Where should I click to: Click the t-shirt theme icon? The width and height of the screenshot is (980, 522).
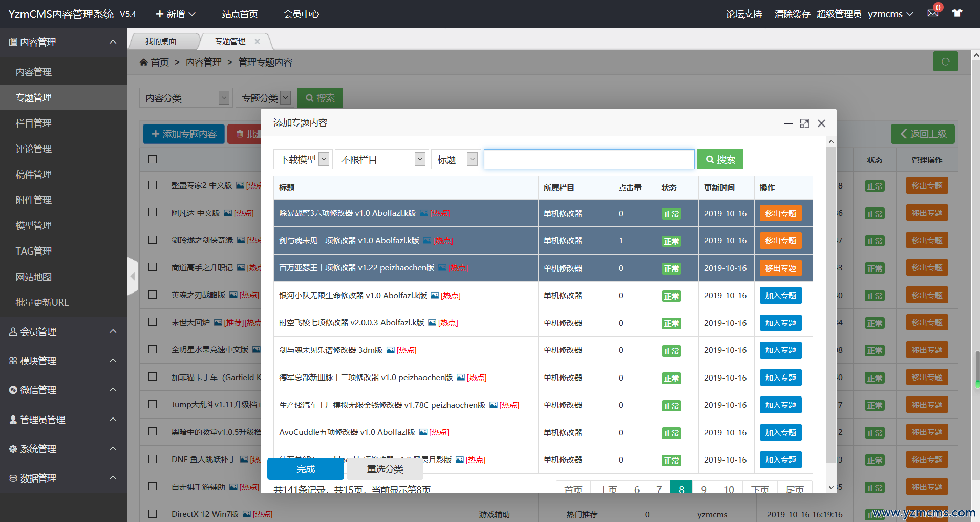point(957,13)
